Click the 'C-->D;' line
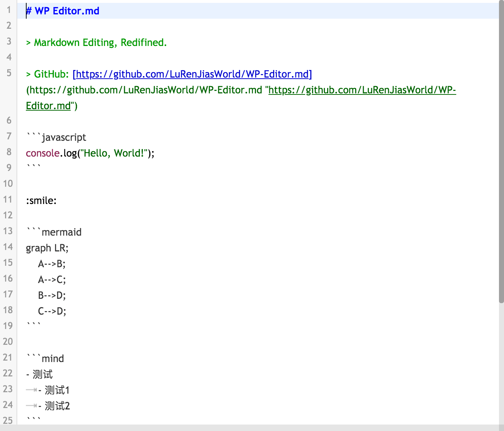 point(52,311)
